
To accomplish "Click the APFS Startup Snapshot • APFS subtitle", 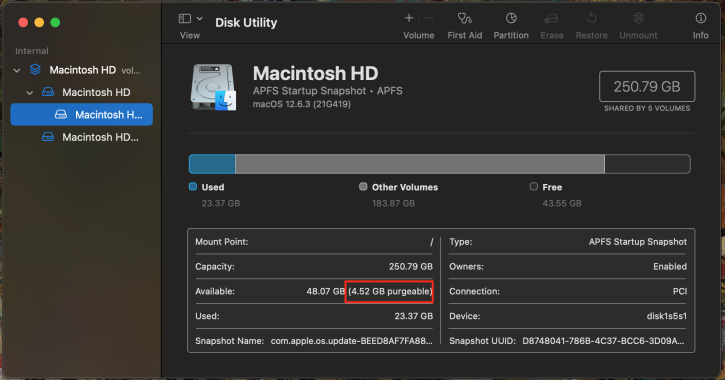I will click(x=327, y=91).
